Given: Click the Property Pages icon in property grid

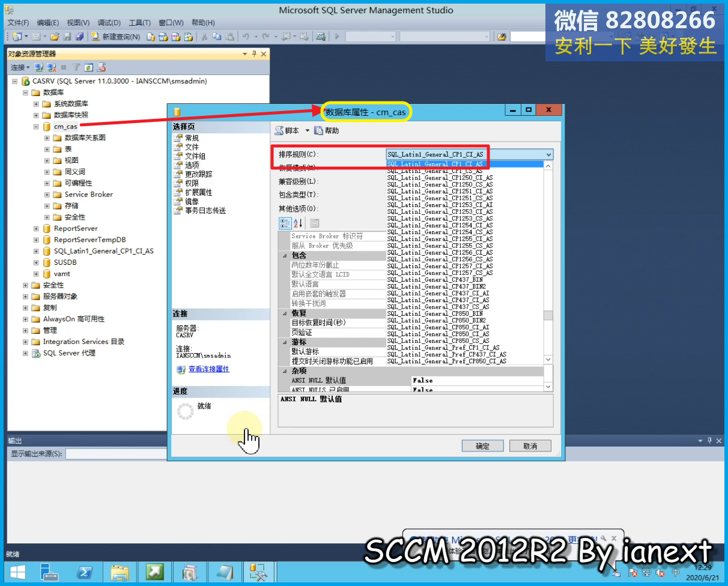Looking at the screenshot, I should [314, 223].
